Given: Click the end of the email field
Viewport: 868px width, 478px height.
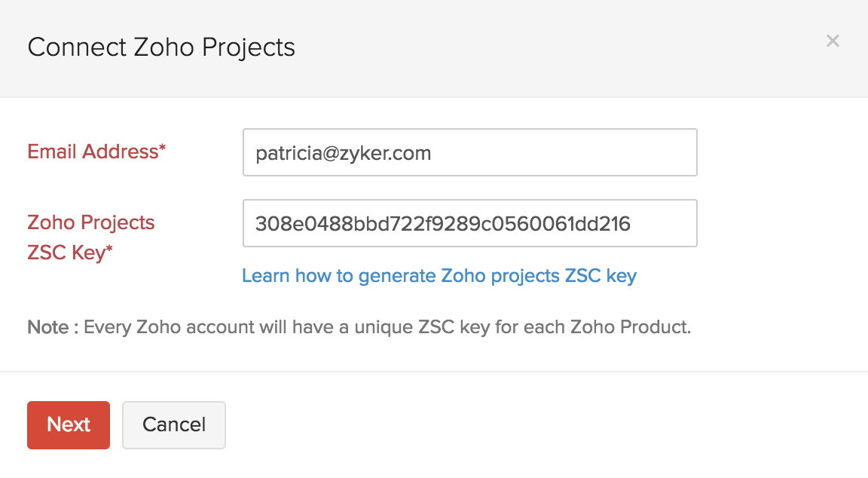Looking at the screenshot, I should pyautogui.click(x=678, y=152).
